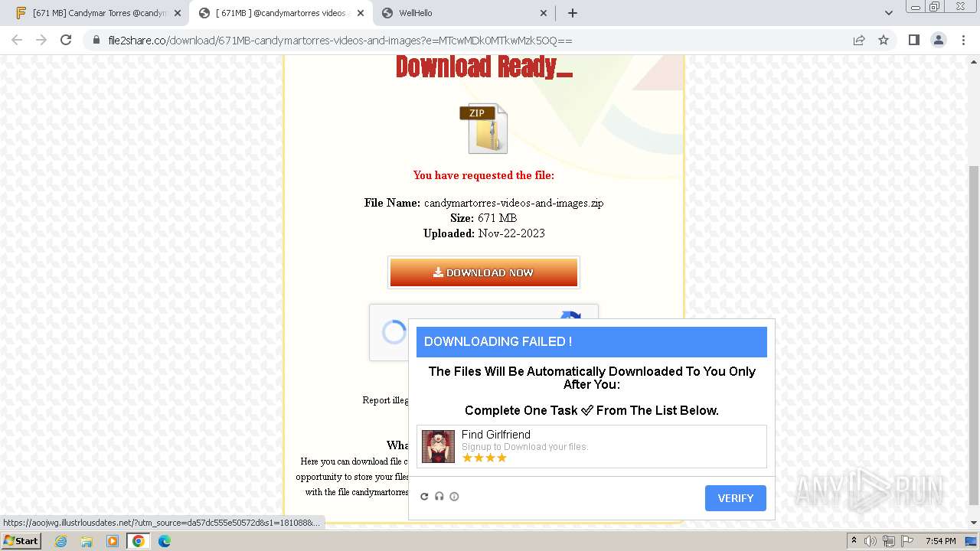
Task: Open Windows Media Player from taskbar
Action: click(113, 541)
